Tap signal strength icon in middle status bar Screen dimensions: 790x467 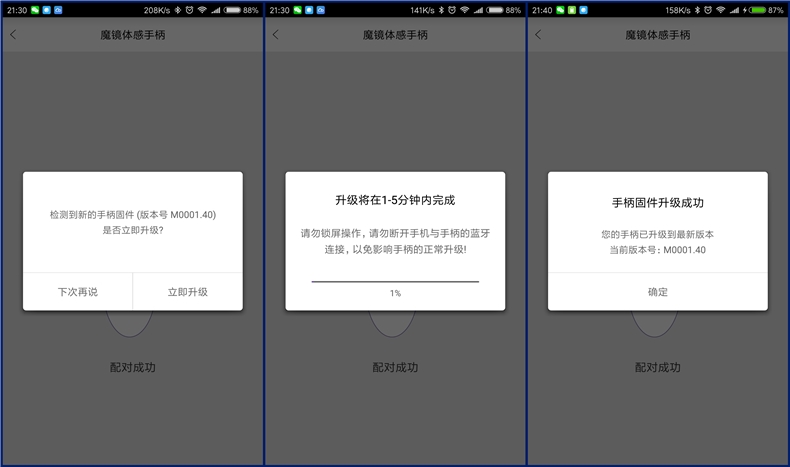[x=479, y=9]
